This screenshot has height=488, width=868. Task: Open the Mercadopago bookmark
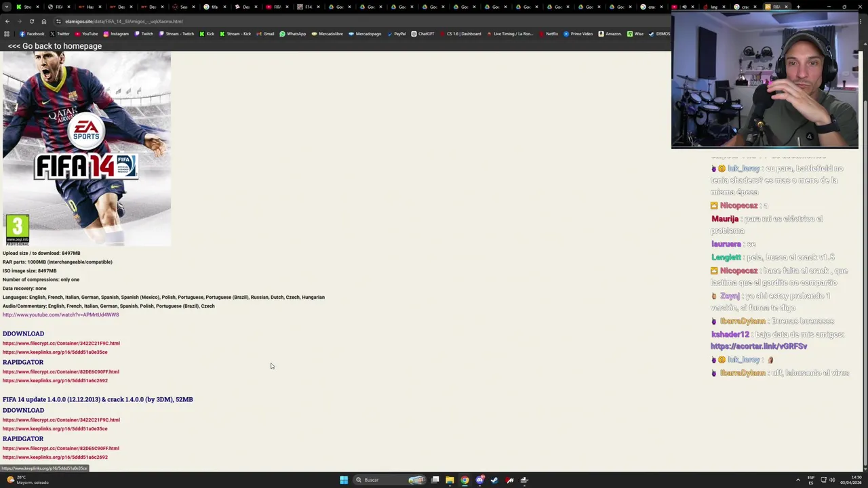click(365, 34)
